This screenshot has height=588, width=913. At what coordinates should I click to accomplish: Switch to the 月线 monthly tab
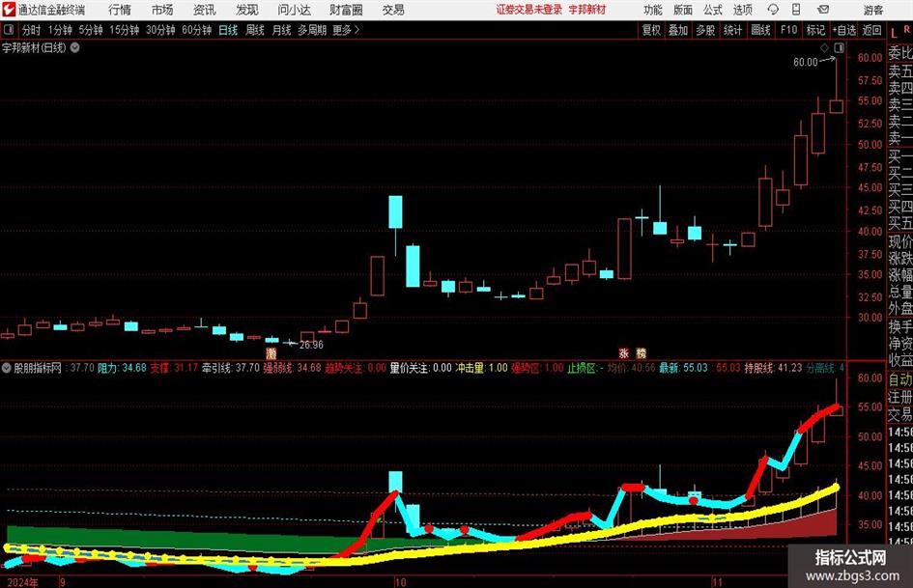coord(281,30)
